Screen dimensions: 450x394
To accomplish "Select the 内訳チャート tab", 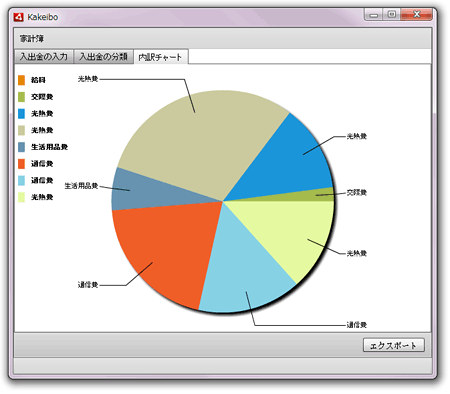I will (161, 57).
